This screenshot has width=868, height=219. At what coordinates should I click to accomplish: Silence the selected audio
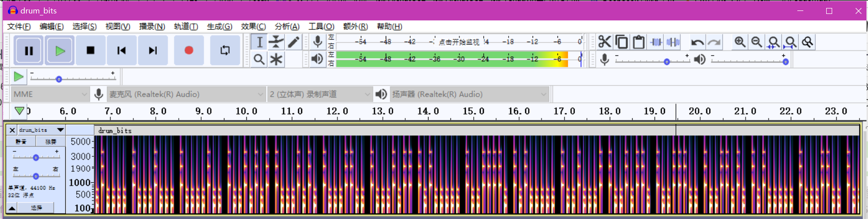(x=673, y=42)
